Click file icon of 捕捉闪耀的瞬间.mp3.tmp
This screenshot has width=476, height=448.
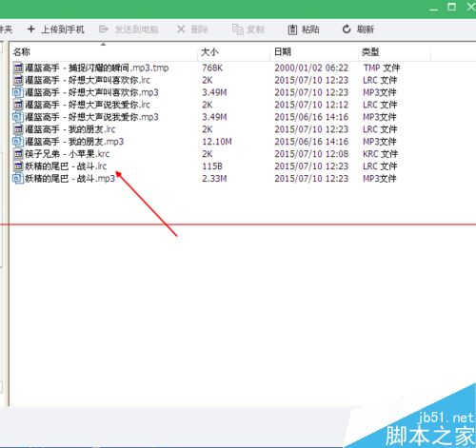click(18, 68)
